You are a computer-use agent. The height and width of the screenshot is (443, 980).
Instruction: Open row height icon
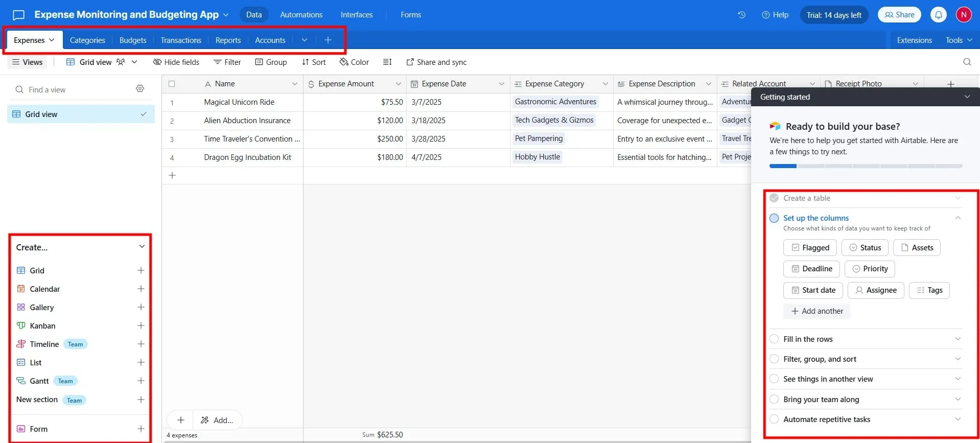[x=387, y=62]
